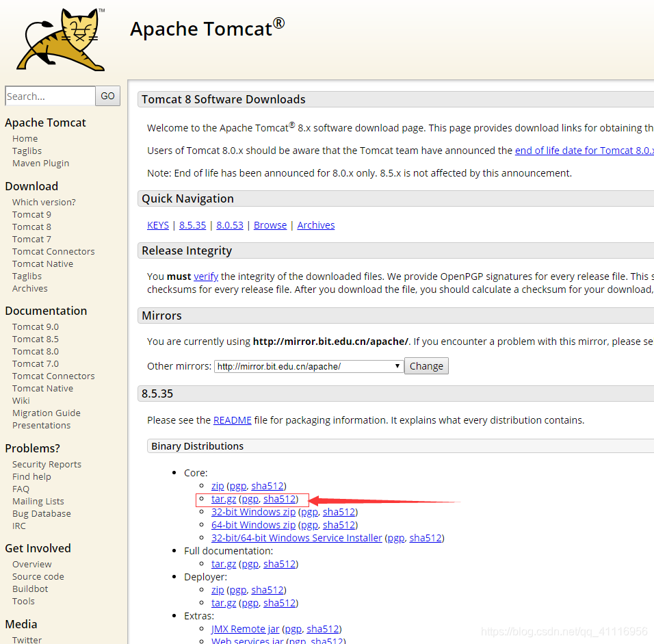
Task: Open Security Reports link
Action: [47, 465]
